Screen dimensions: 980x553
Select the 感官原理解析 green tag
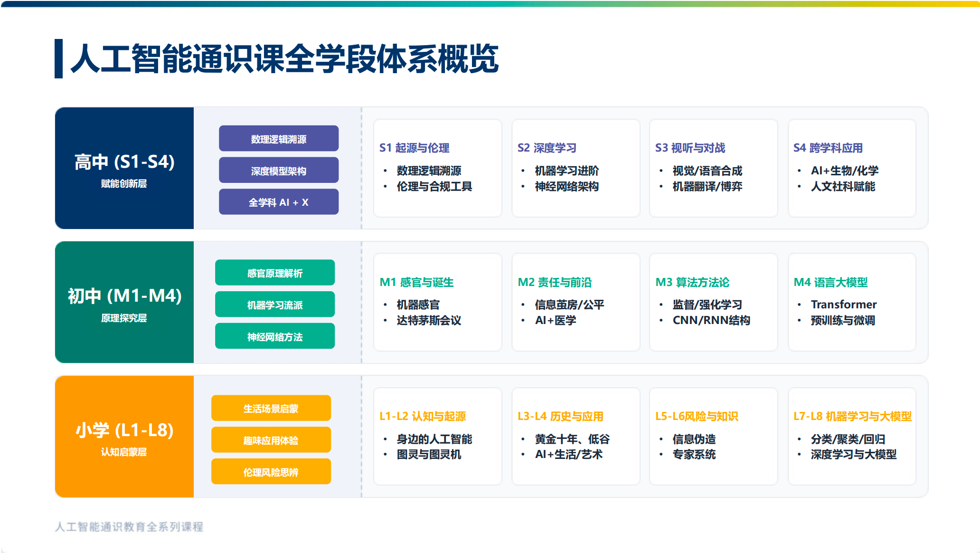tap(275, 273)
